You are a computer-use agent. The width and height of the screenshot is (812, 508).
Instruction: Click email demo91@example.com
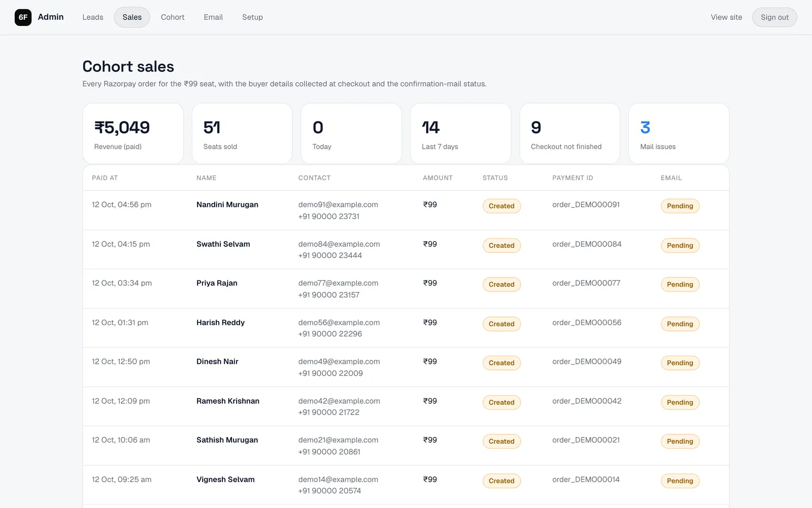coord(338,205)
